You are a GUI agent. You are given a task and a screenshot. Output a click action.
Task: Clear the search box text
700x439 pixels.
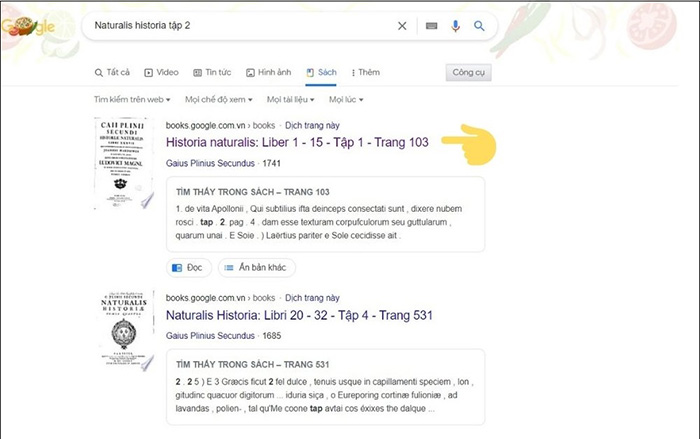402,26
